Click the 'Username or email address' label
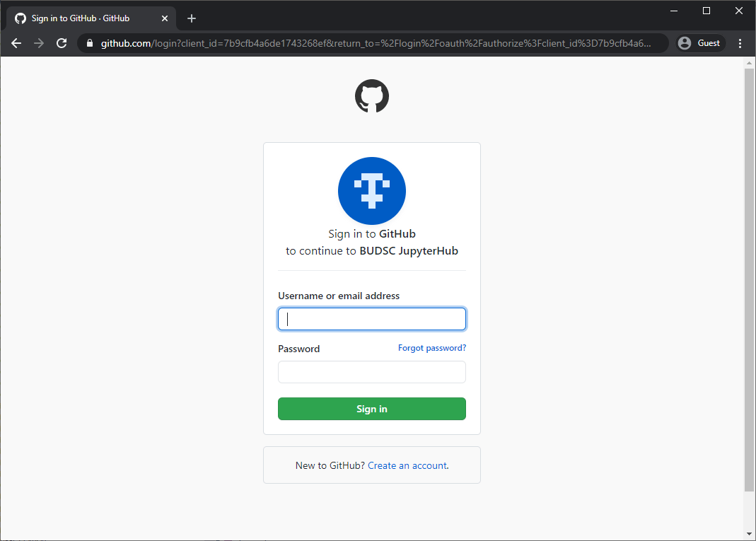Image resolution: width=756 pixels, height=541 pixels. (x=339, y=296)
